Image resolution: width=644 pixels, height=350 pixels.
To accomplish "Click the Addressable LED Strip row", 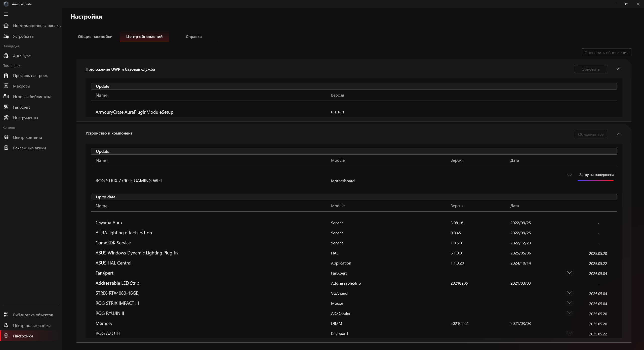I will 354,283.
